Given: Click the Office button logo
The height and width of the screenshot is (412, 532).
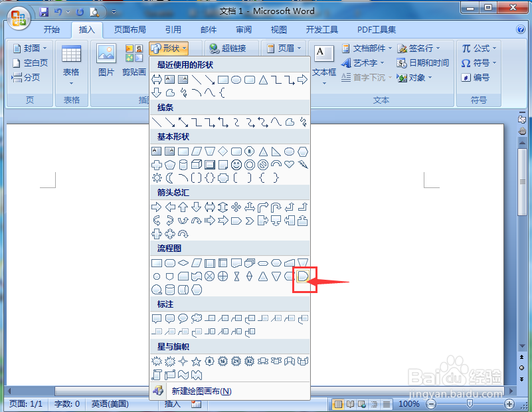Looking at the screenshot, I should click(x=19, y=19).
